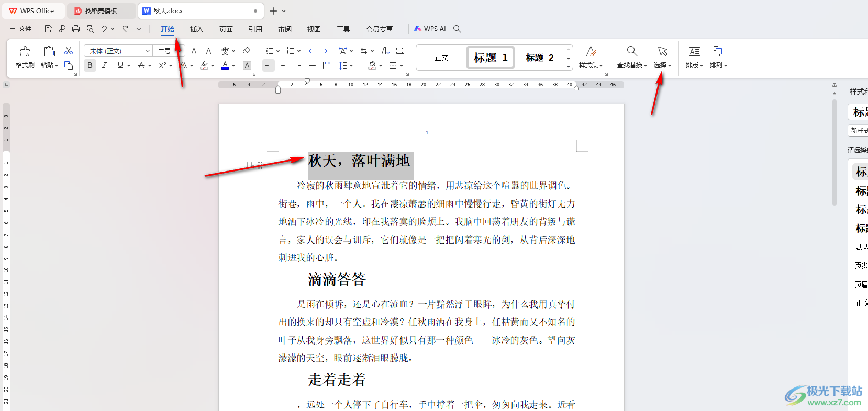The image size is (868, 411).
Task: Click the Export to PDF icon in quick toolbar
Action: point(62,29)
